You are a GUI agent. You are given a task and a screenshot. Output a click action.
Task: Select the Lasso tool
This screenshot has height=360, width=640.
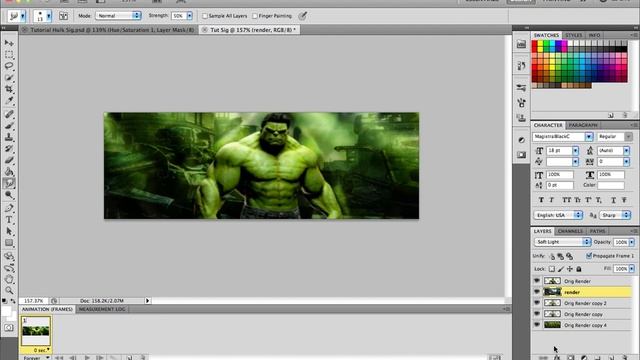point(9,66)
